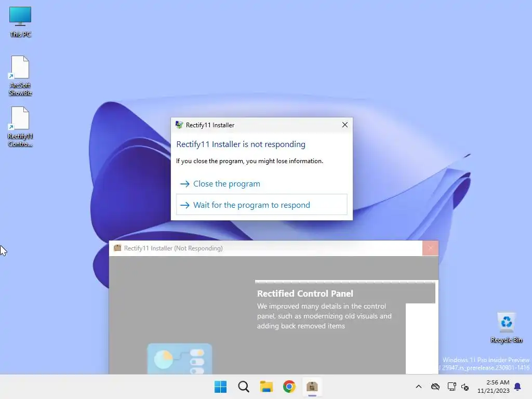Click the control panel illustration in installer
The image size is (532, 399).
click(180, 358)
